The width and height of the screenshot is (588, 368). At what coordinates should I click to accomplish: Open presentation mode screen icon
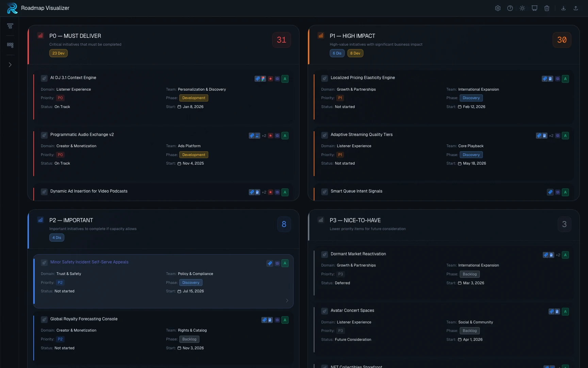click(x=535, y=8)
